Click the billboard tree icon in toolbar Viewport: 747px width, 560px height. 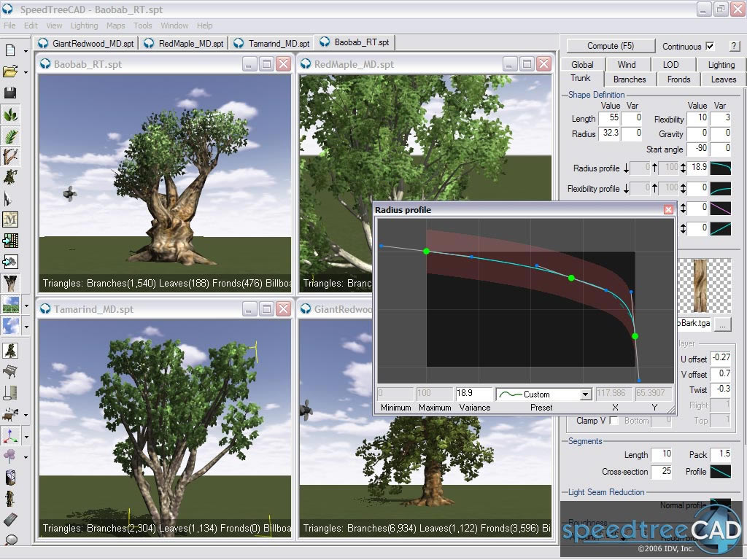[10, 177]
